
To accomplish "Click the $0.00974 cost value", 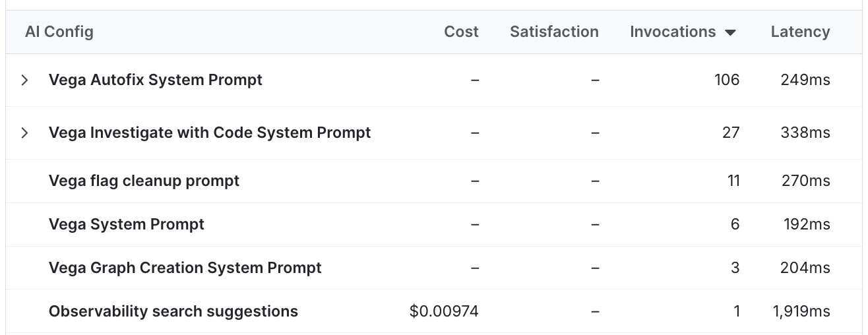I will click(x=444, y=311).
